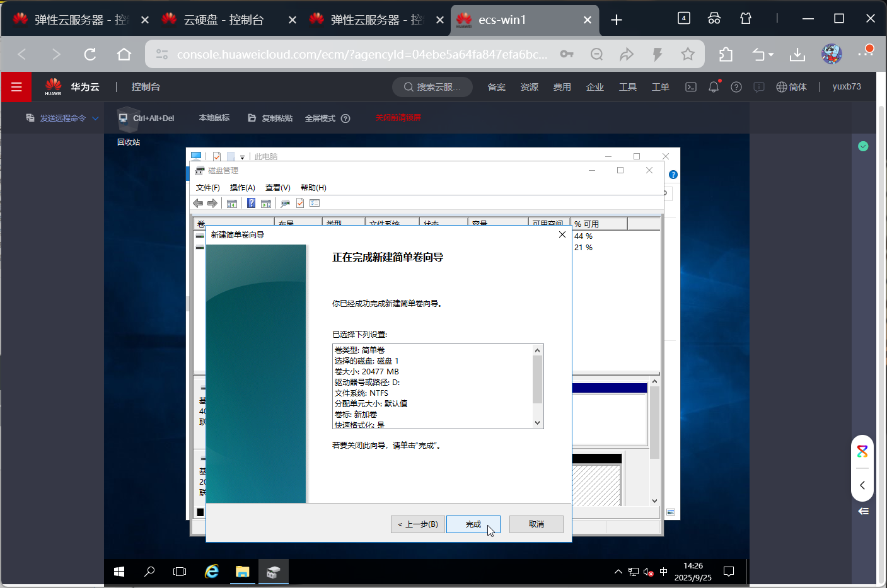Open a new browser tab with plus
The height and width of the screenshot is (588, 887).
point(617,20)
